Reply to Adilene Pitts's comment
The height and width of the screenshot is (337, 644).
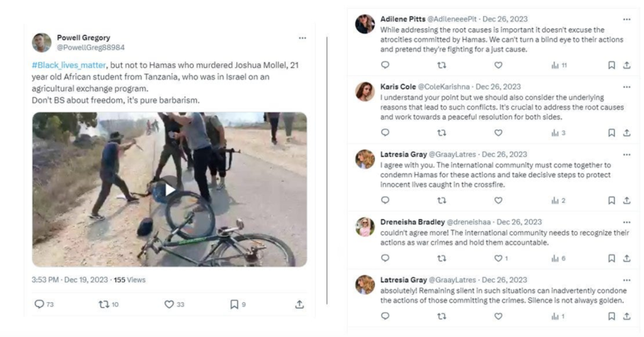tap(385, 65)
